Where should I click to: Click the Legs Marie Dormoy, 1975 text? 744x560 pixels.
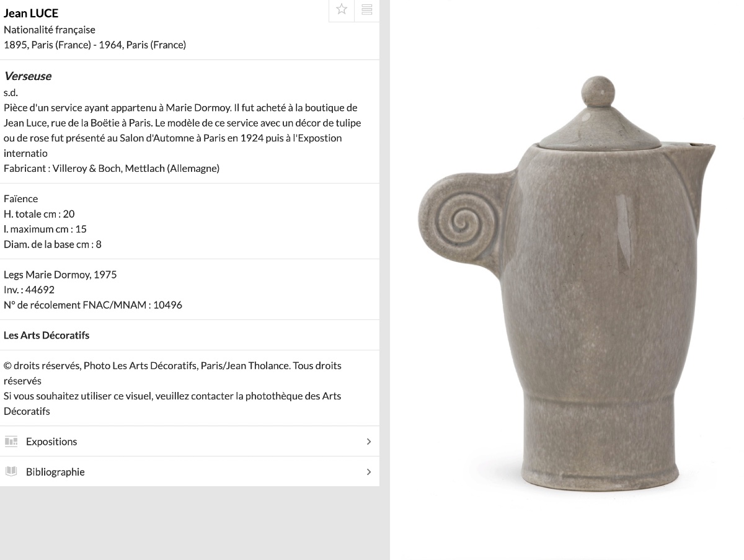[x=60, y=275]
